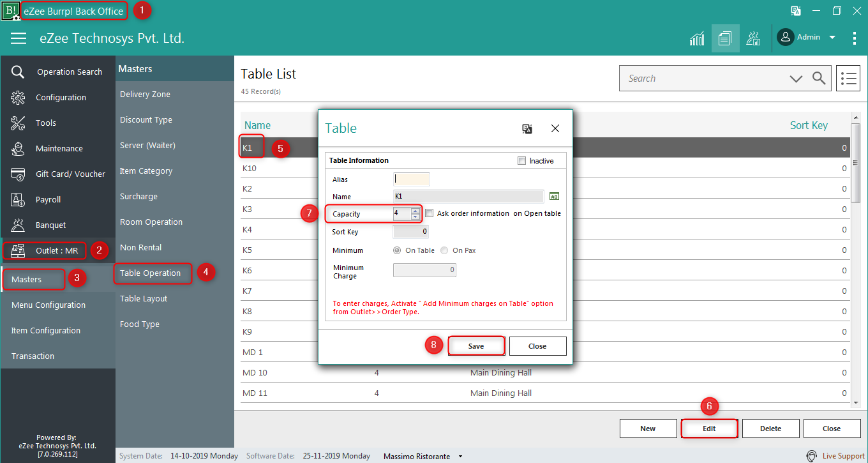Click the AB icon beside Name field
868x463 pixels.
[554, 197]
